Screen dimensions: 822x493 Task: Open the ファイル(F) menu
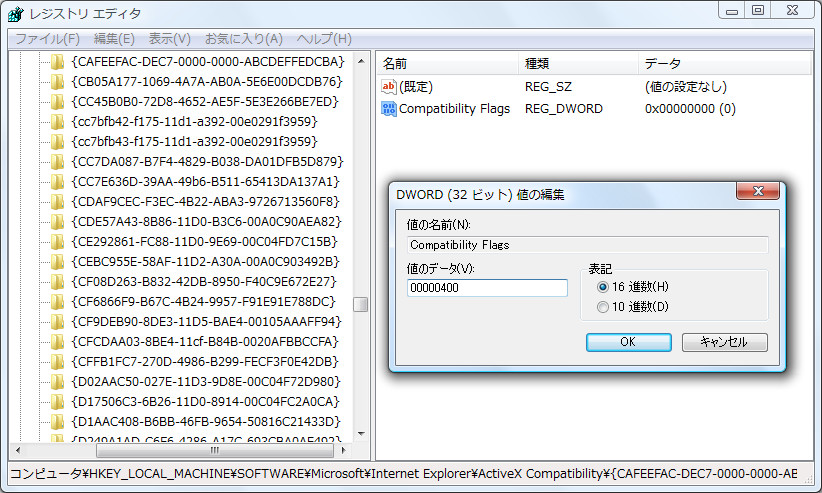(47, 39)
